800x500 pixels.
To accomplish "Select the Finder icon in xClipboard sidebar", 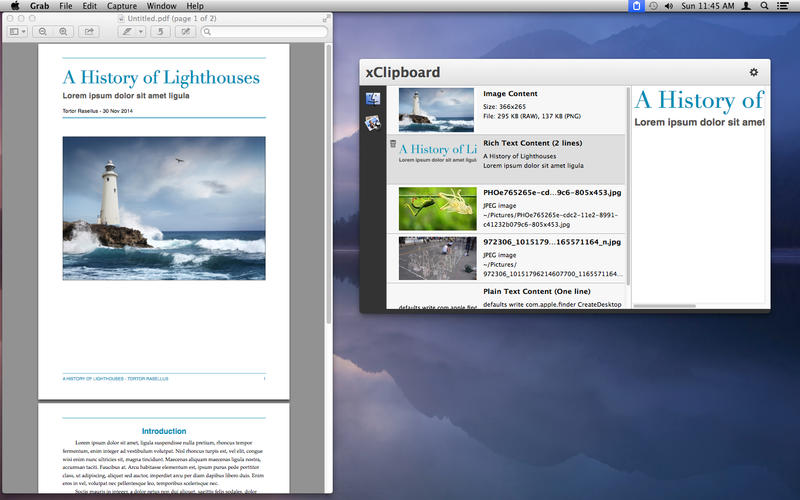I will click(373, 99).
